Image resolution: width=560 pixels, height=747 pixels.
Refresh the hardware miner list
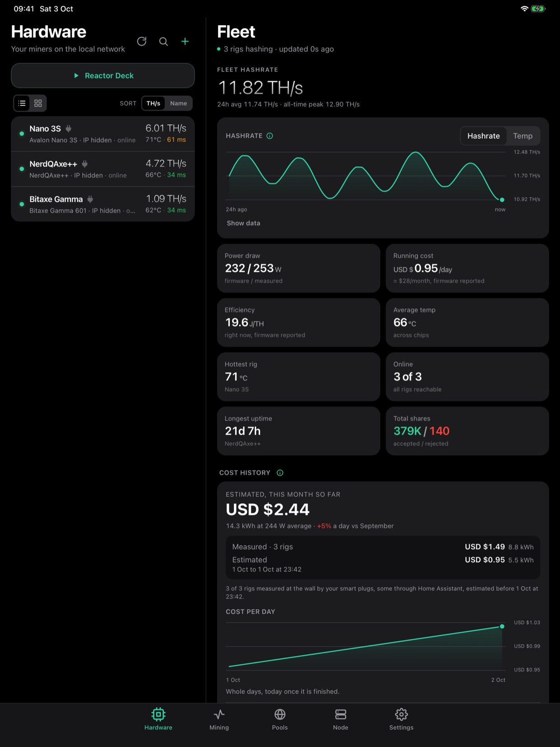[142, 42]
